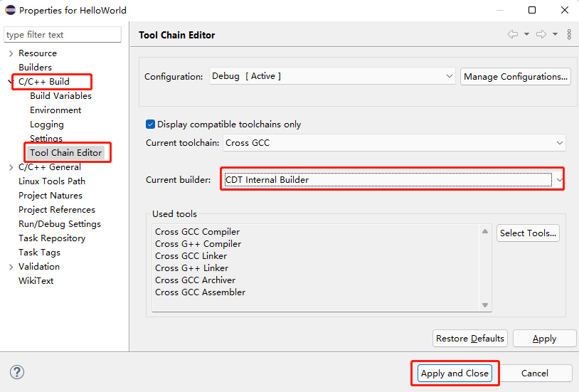Open the Current builder dropdown
579x392 pixels.
coord(393,180)
